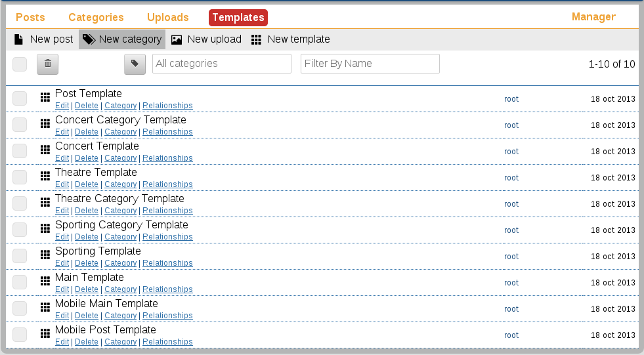
Task: Click 18 oct 2013 date on Theatre Template row
Action: pos(612,178)
